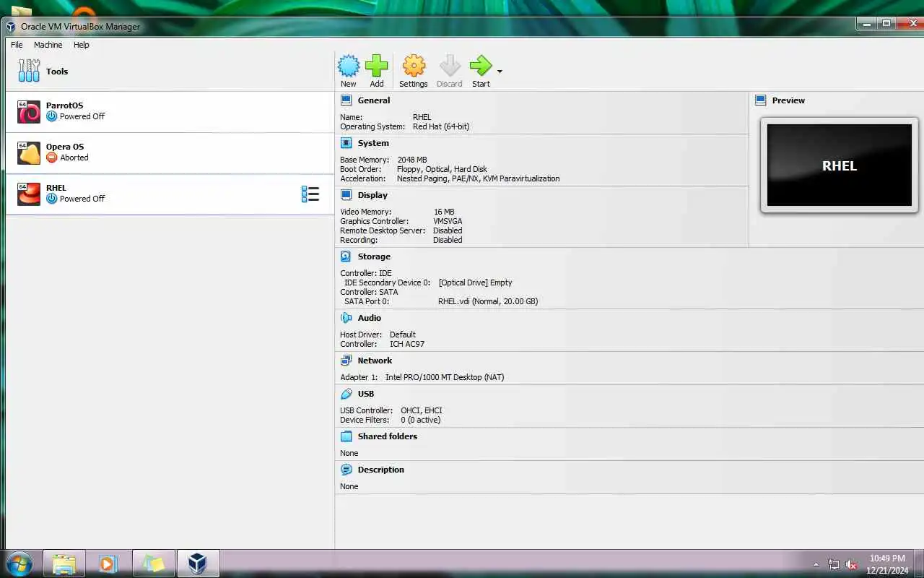Click the Storage section disk icon

346,256
